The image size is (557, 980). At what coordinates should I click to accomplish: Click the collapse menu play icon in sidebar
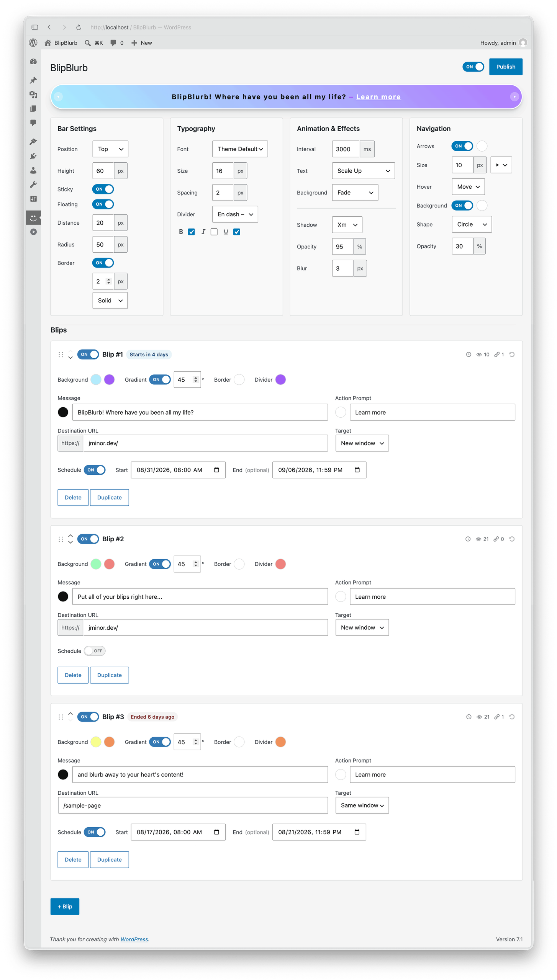pyautogui.click(x=33, y=232)
